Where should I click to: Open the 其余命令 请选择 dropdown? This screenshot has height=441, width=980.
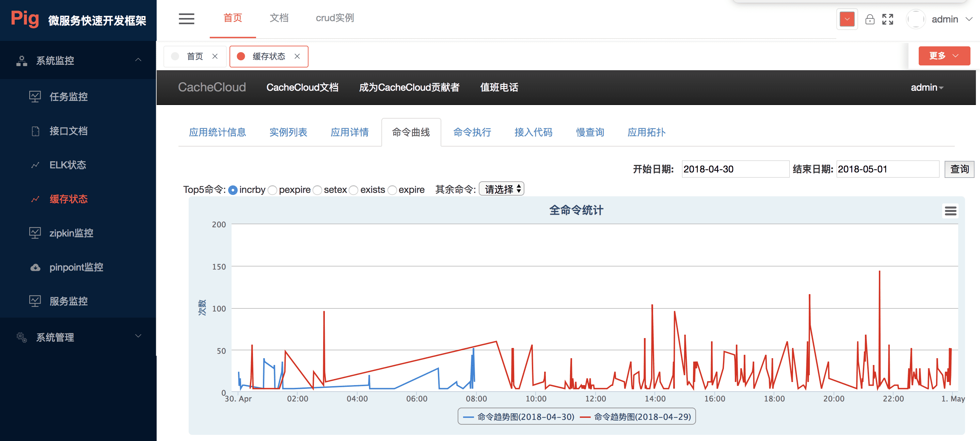pyautogui.click(x=501, y=189)
